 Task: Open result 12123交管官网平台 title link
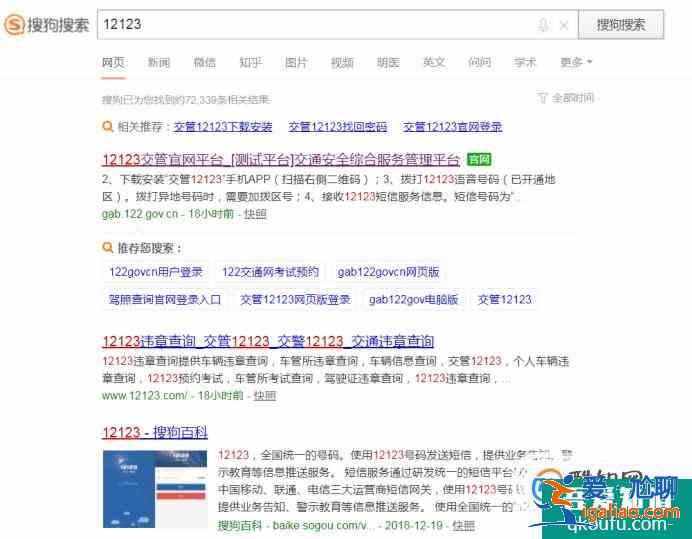click(281, 159)
